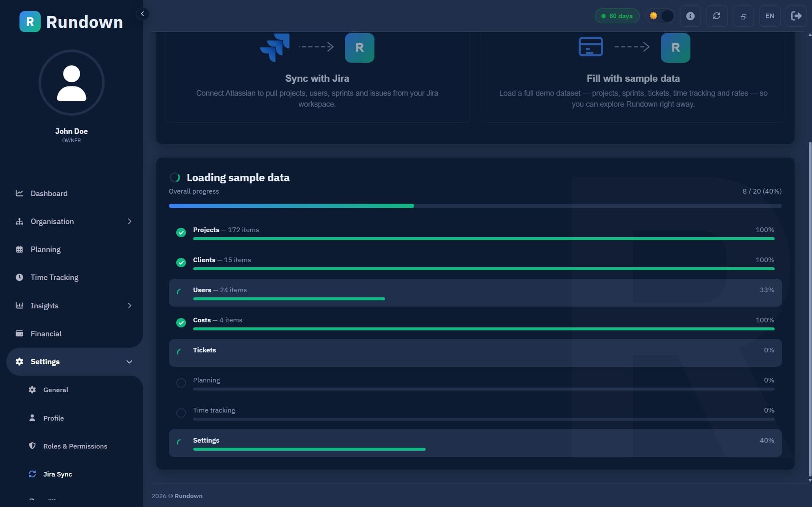Toggle the light/dark theme switch

[x=660, y=16]
